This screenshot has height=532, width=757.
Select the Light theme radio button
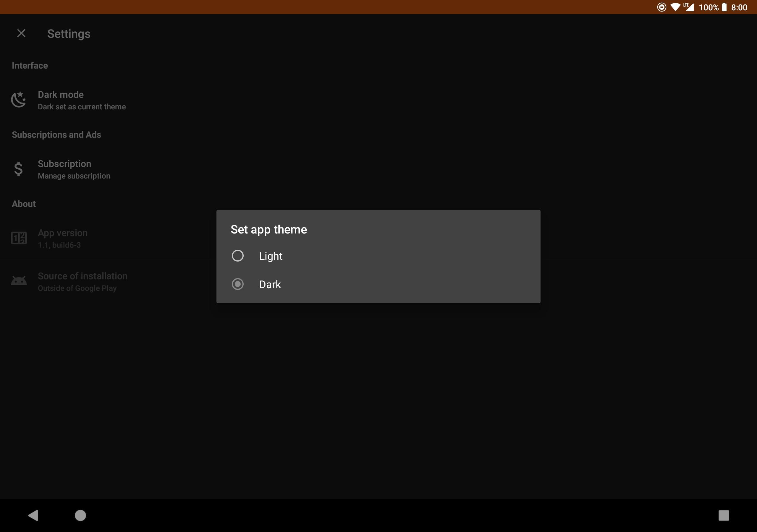click(237, 256)
